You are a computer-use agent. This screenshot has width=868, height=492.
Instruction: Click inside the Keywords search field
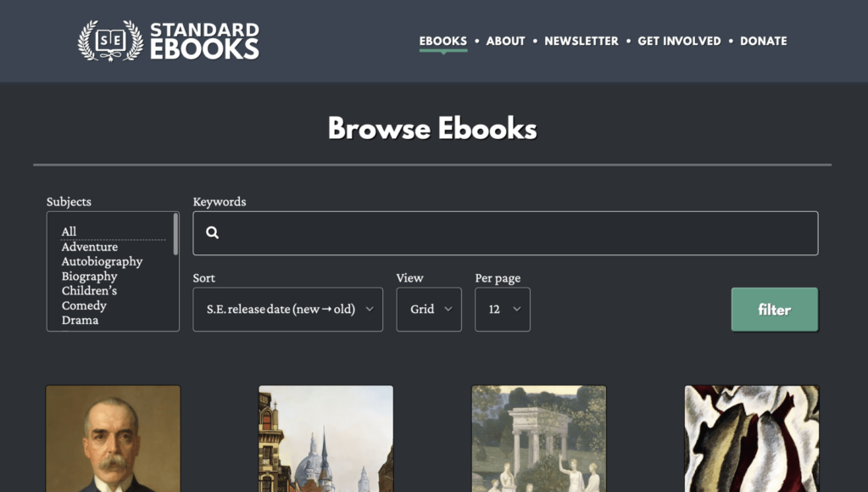[505, 232]
